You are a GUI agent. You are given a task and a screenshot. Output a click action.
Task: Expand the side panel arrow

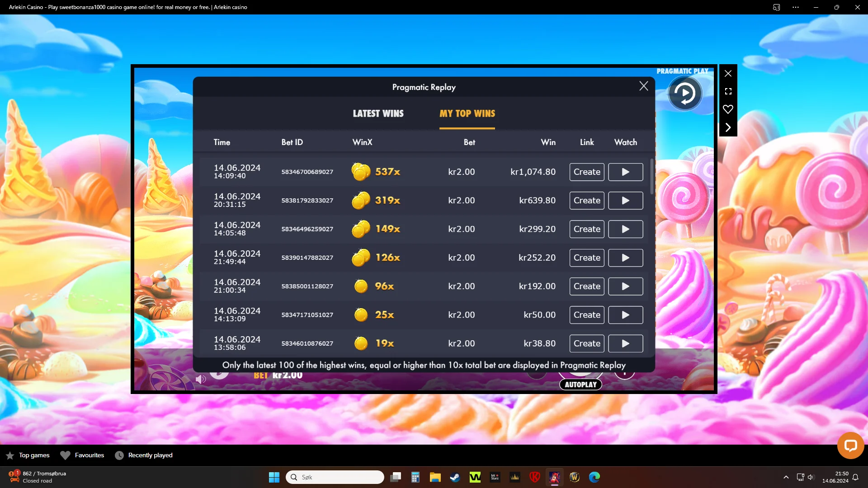tap(728, 127)
